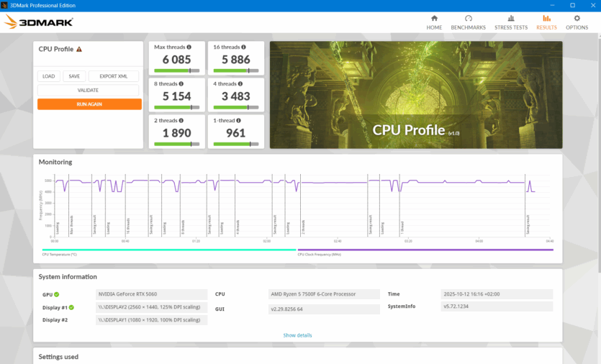Click the Validate button
Screen dimensions: 601x364
point(88,91)
